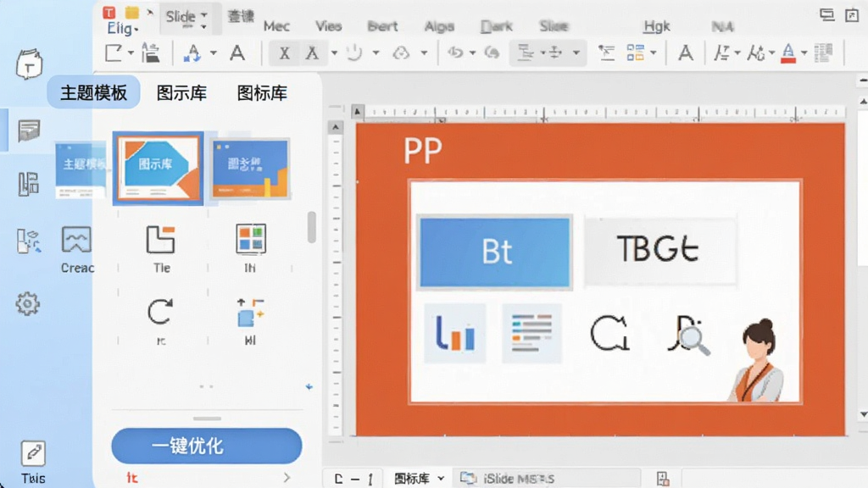Screen dimensions: 868x488
Task: Click the Elig dropdown label
Action: (x=122, y=28)
